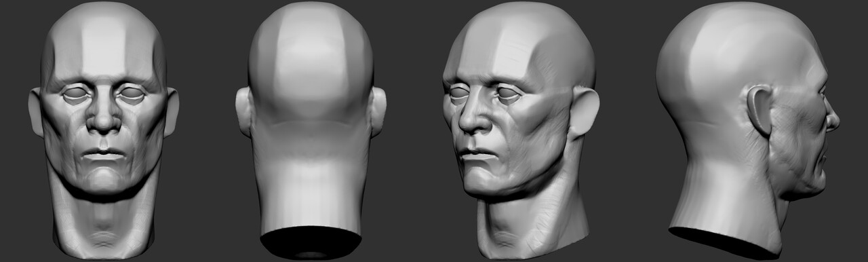Click the lips of the three-quarter view head
The image size is (868, 262).
(x=477, y=155)
